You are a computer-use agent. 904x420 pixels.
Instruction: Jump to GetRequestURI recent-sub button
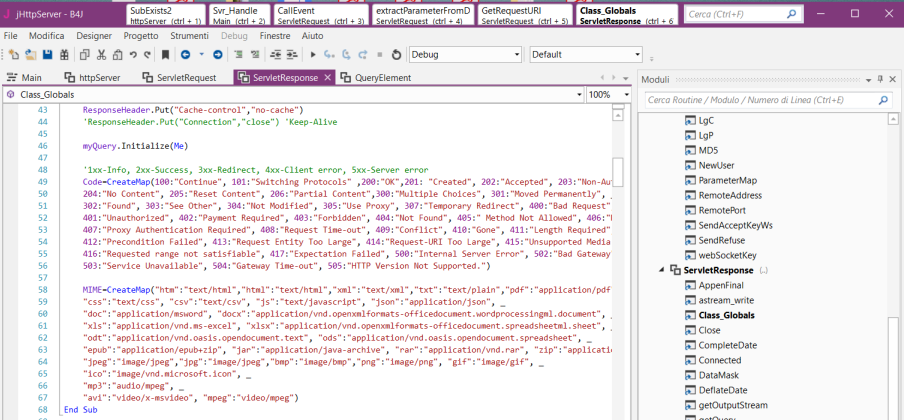click(x=522, y=14)
